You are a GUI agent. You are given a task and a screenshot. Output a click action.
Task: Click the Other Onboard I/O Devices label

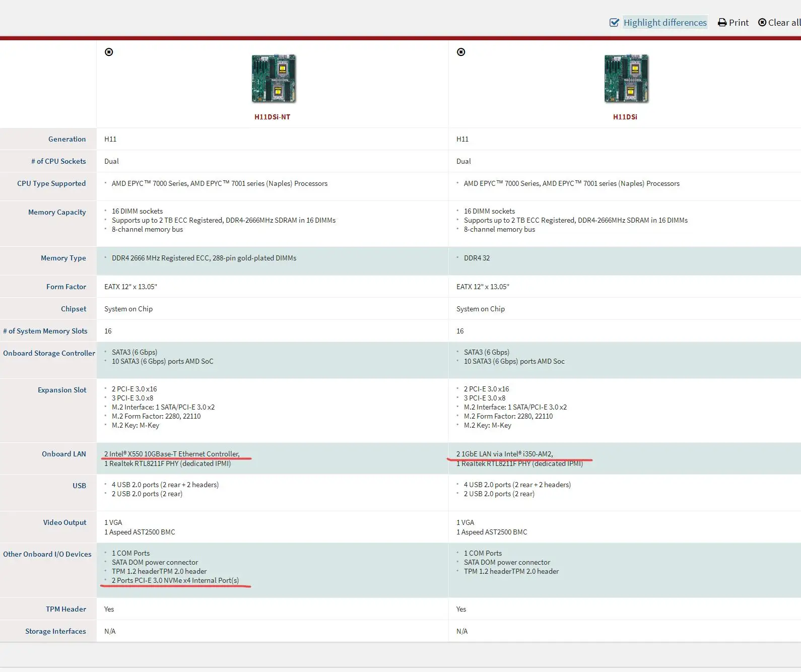(47, 554)
